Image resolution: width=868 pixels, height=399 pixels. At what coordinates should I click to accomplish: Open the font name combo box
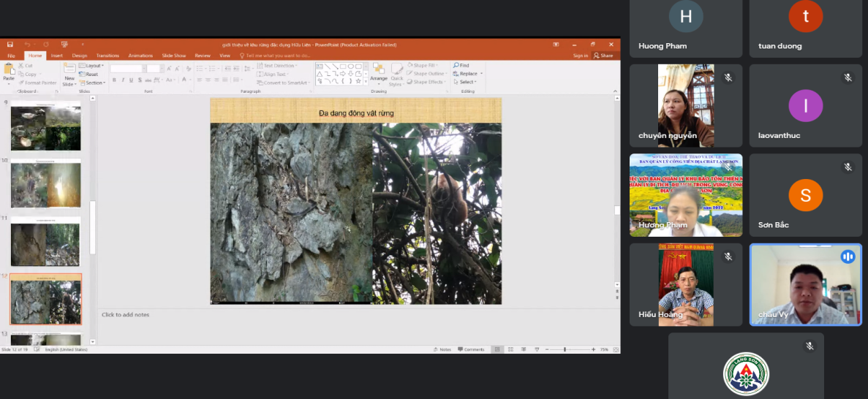click(x=128, y=69)
